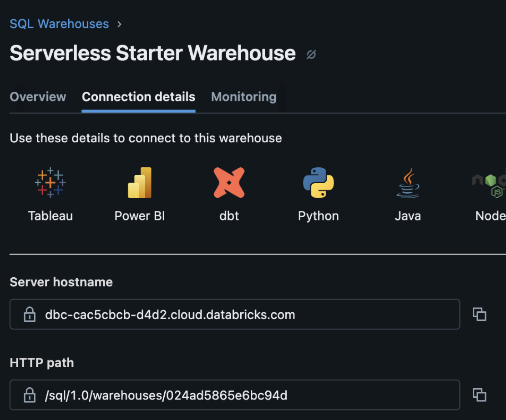Screen dimensions: 506x420
Task: Go back to SQL Warehouses breadcrumb
Action: 59,24
